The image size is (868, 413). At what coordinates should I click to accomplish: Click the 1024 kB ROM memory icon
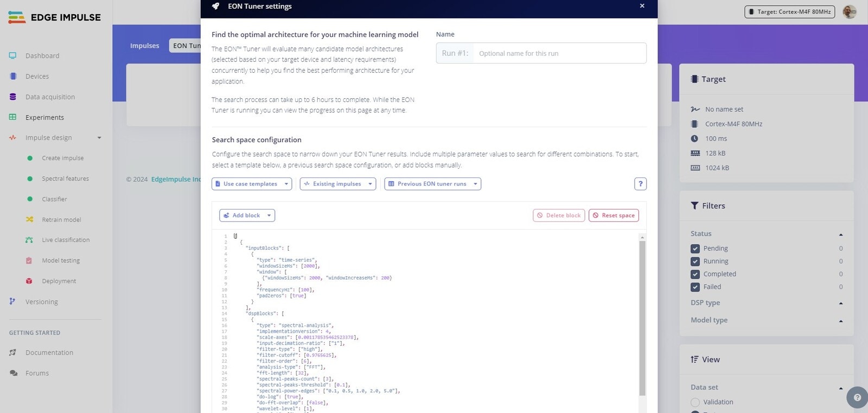click(x=695, y=168)
